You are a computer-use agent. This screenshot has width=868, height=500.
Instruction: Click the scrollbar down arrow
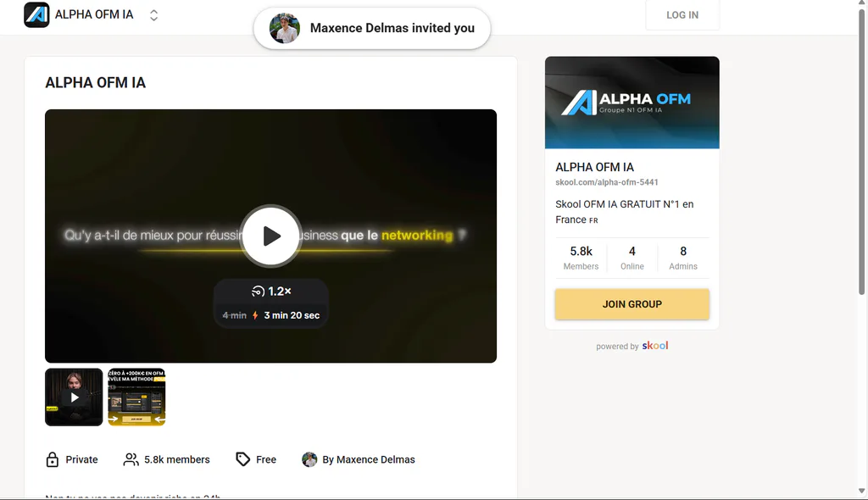[861, 492]
